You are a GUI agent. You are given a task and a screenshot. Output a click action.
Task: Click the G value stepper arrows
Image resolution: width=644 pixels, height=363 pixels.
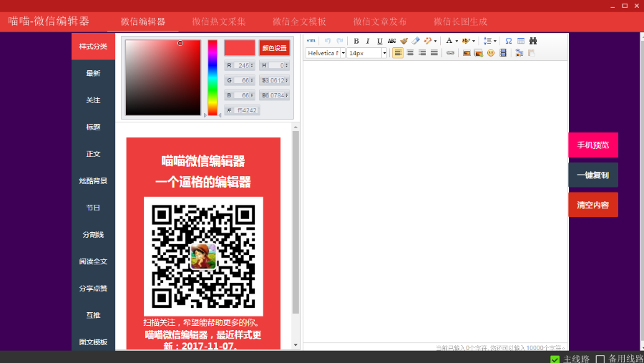(x=252, y=80)
